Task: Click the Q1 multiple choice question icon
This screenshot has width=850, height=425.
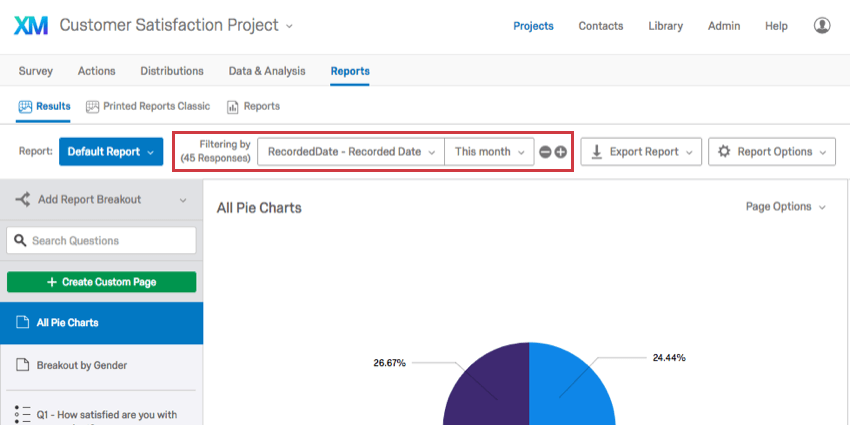Action: [22, 414]
